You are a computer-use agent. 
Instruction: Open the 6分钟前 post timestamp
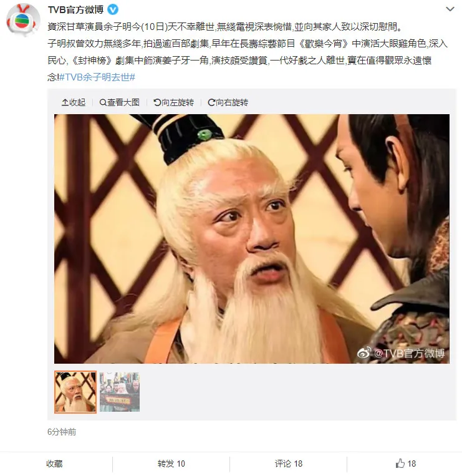click(62, 432)
